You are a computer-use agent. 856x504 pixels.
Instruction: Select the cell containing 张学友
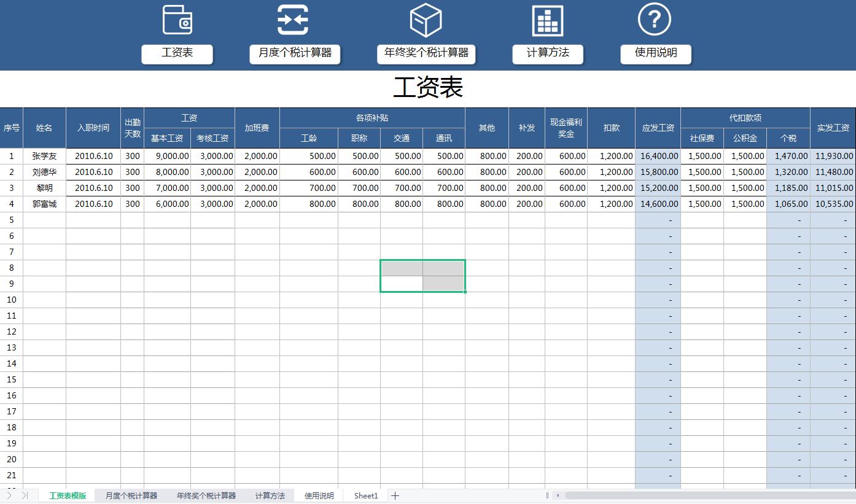[44, 156]
